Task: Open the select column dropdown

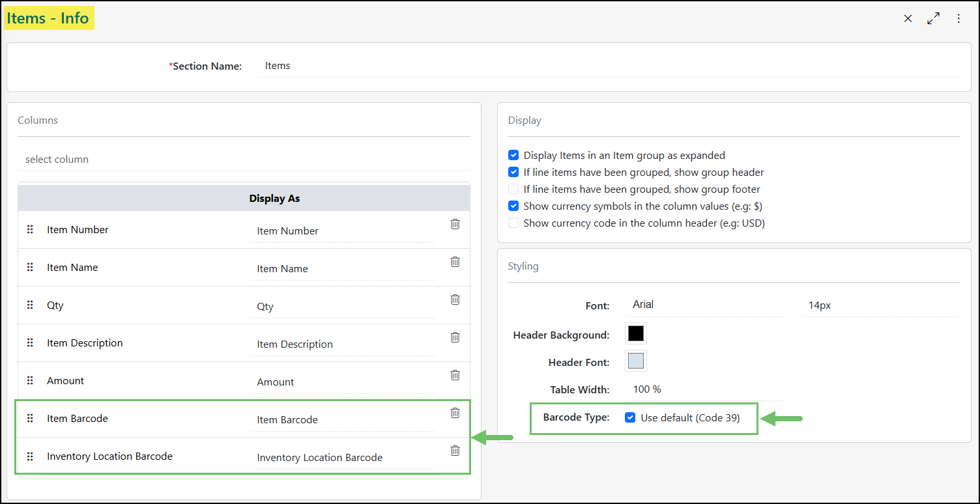Action: coord(244,160)
